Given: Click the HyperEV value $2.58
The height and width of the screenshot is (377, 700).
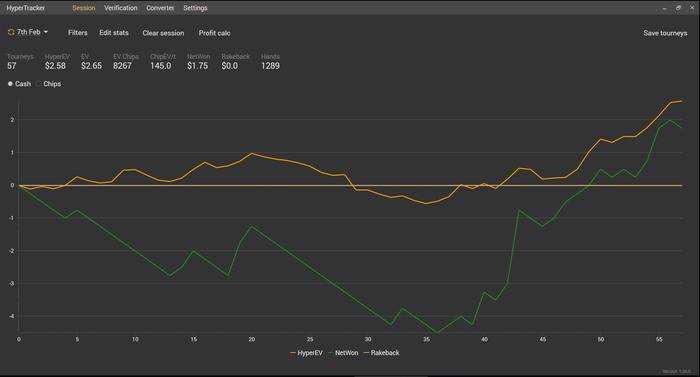Looking at the screenshot, I should pyautogui.click(x=55, y=66).
